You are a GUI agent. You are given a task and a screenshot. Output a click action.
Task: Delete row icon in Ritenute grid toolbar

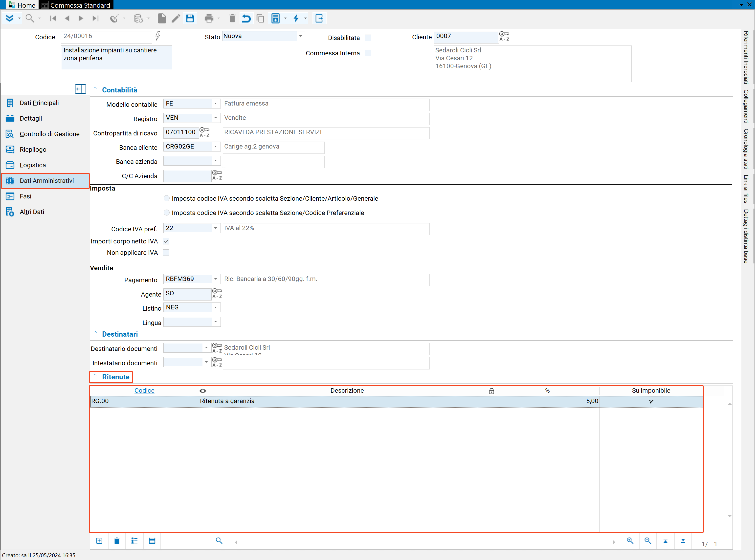coord(117,541)
